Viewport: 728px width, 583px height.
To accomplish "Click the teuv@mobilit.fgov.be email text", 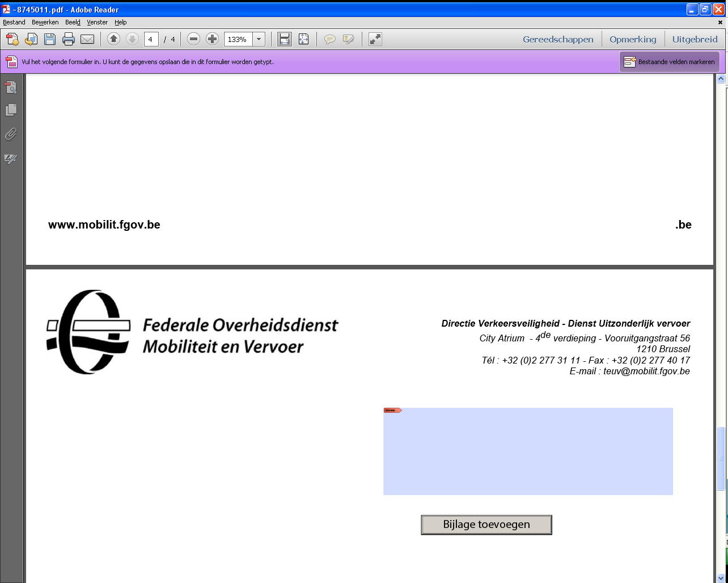I will (647, 371).
